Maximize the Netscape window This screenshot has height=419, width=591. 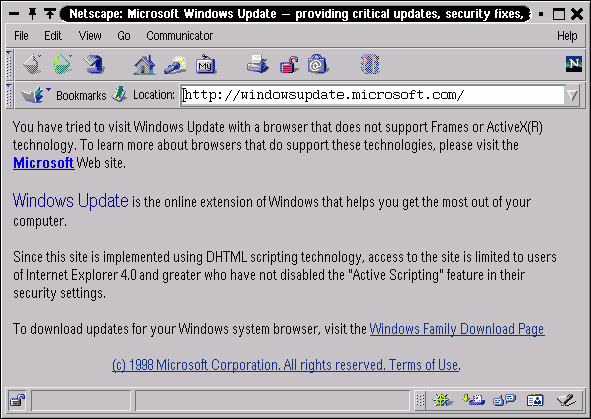(559, 14)
